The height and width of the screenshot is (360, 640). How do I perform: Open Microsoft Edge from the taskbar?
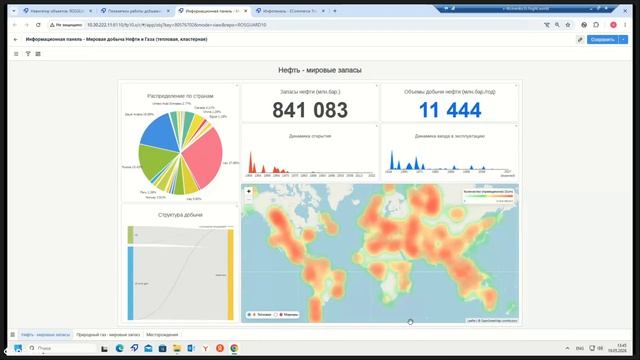(x=120, y=348)
